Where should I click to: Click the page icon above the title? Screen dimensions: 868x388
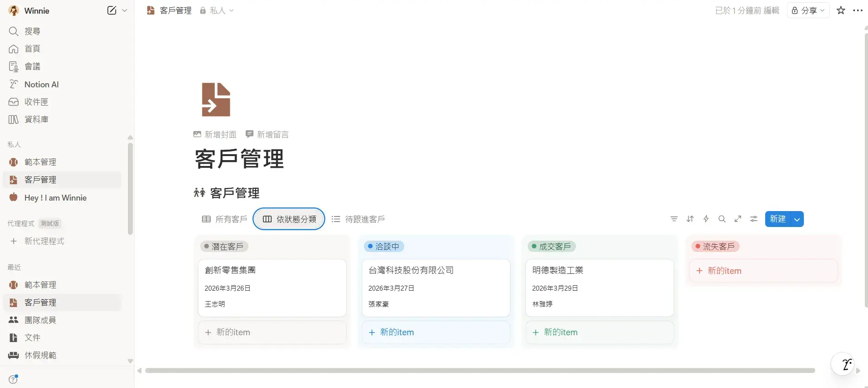click(x=216, y=100)
